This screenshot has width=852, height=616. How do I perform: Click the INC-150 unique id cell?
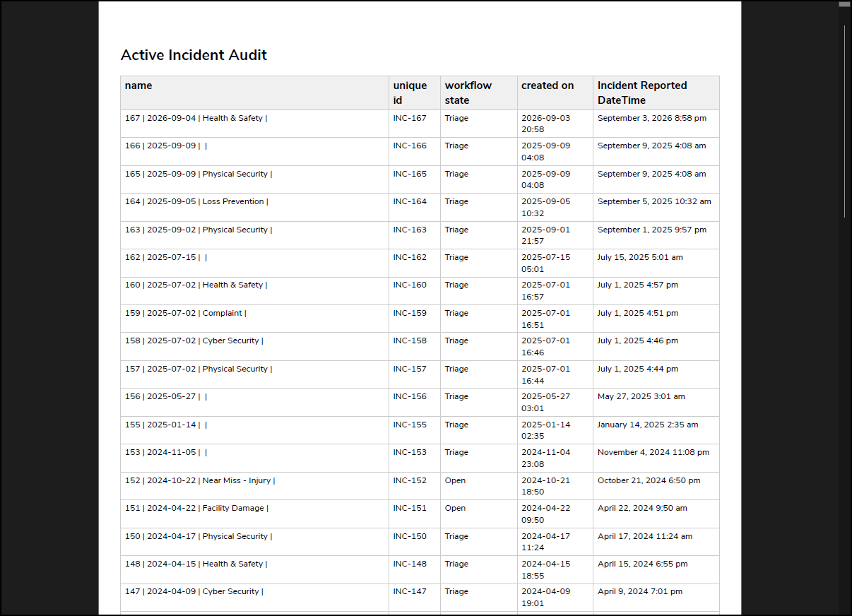415,542
